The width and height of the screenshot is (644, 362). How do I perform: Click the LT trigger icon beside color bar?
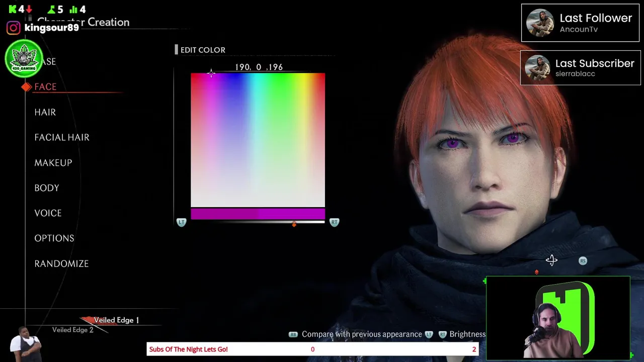[182, 222]
